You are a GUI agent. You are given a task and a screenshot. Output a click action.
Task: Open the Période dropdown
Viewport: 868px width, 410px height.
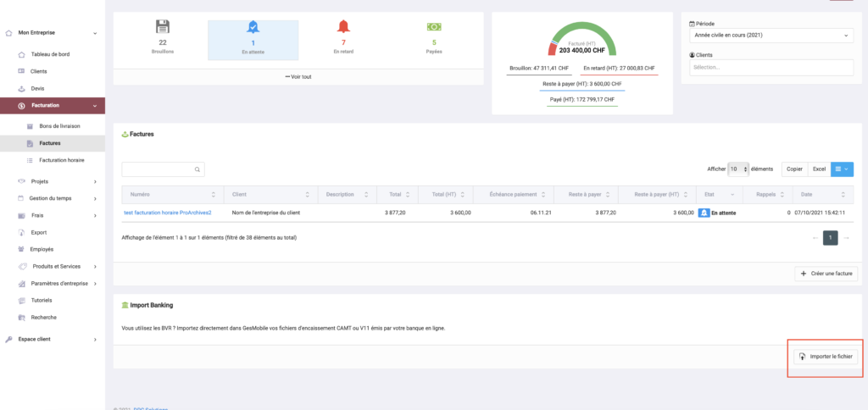(771, 36)
